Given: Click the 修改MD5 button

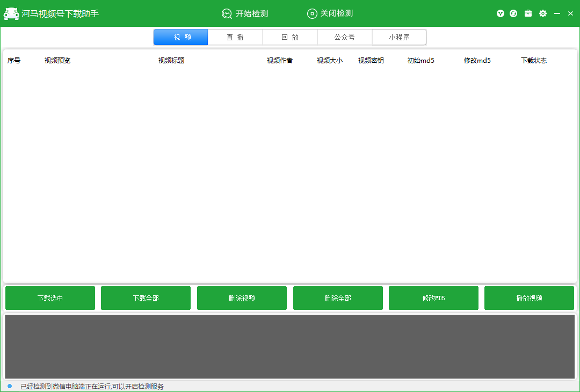Looking at the screenshot, I should click(433, 298).
